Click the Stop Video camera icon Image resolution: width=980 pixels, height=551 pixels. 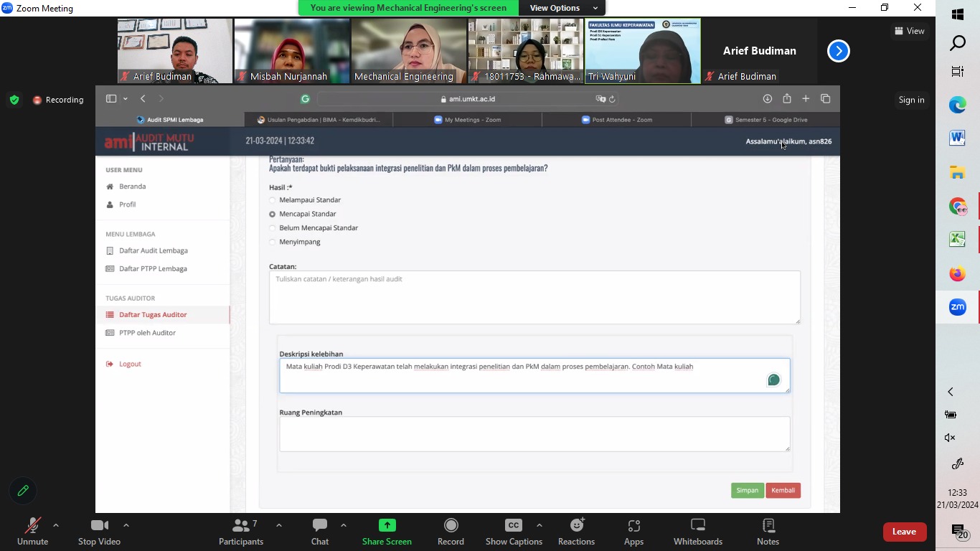coord(99,526)
